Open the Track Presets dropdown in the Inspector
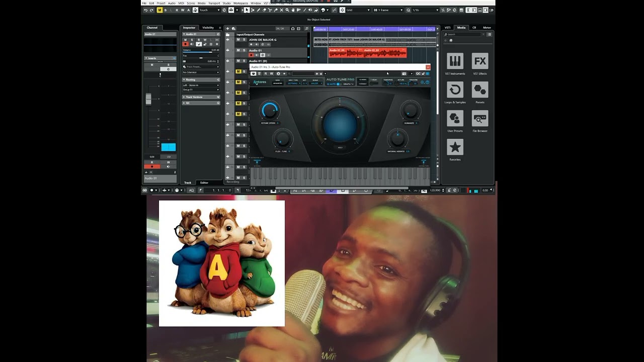This screenshot has width=644, height=362. (x=201, y=67)
